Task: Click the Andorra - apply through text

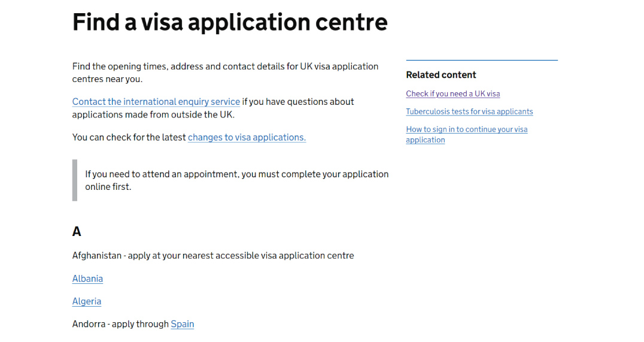Action: (121, 324)
